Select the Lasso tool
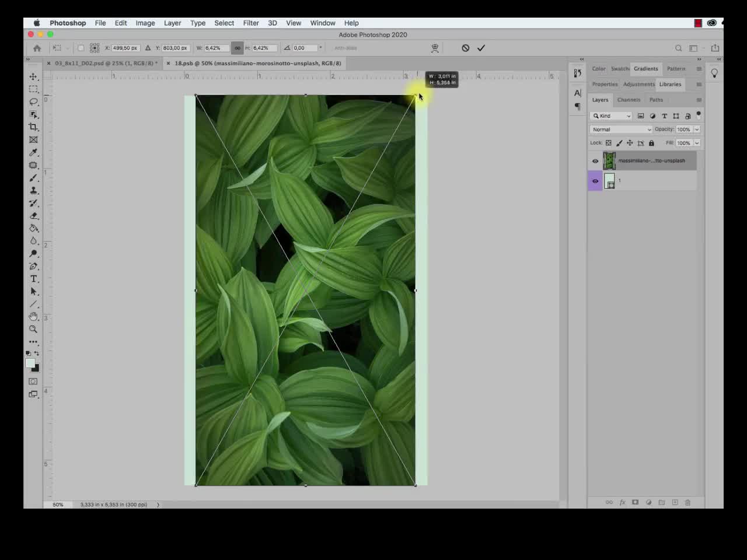 [33, 102]
